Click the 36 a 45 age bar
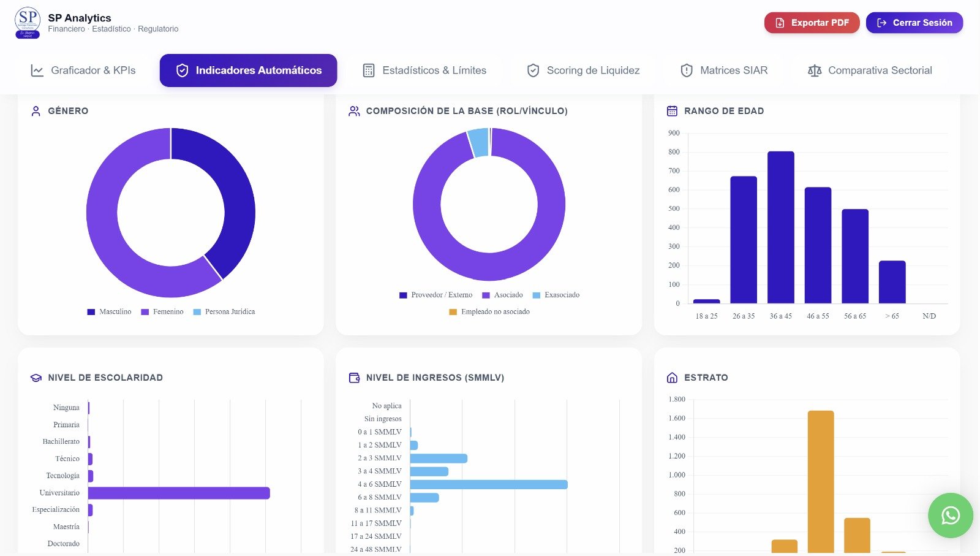 (780, 227)
